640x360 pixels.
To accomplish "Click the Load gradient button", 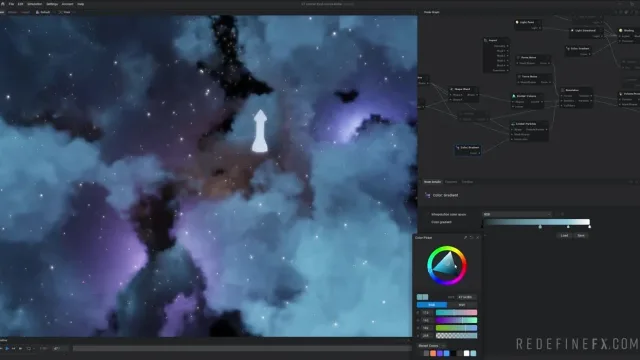I will [x=564, y=236].
